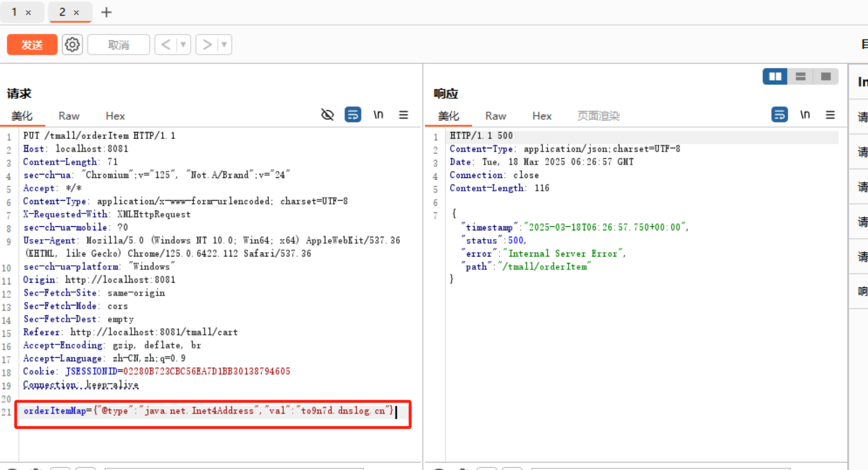Click the orderItemMap payload line
The height and width of the screenshot is (470, 868).
208,411
